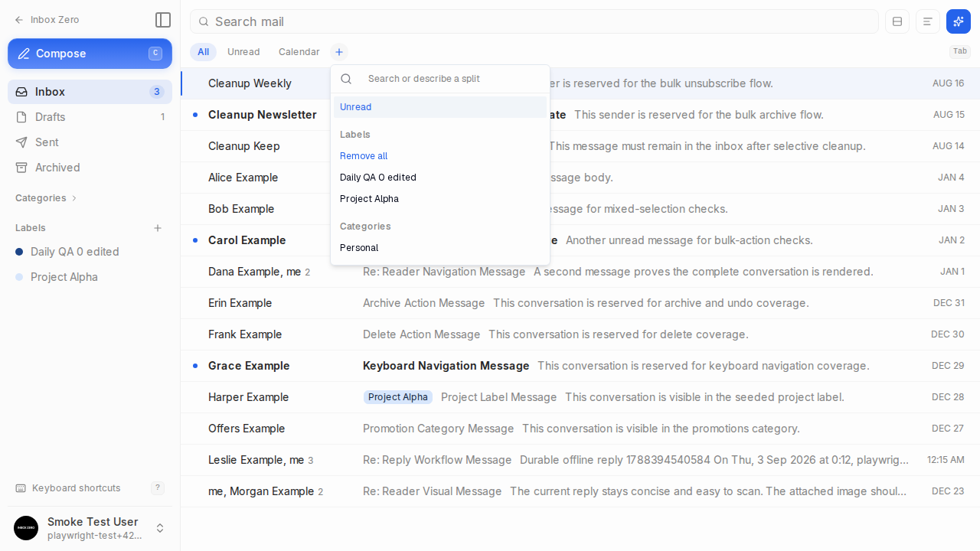980x551 pixels.
Task: Click the Keyboard shortcuts question mark badge
Action: 158,488
